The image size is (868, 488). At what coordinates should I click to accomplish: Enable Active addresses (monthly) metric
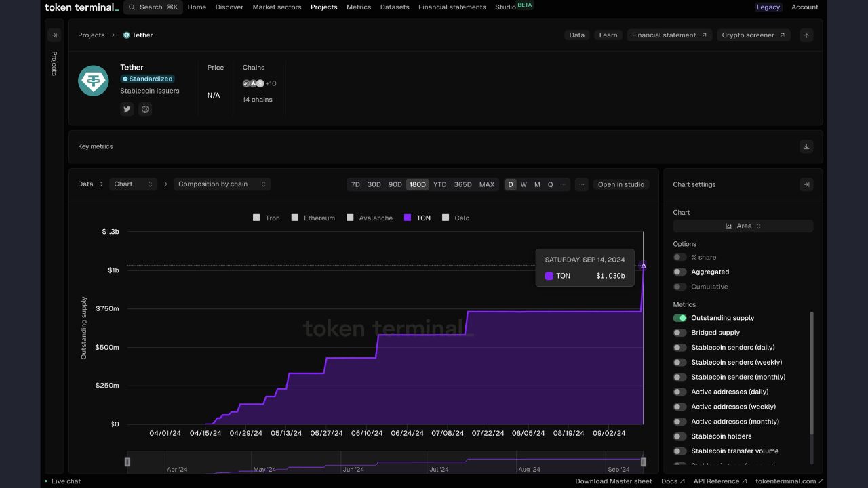click(x=679, y=422)
